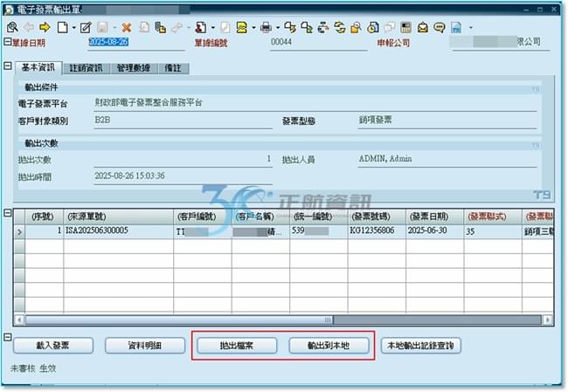Click the 電子發票平台 field value
The width and height of the screenshot is (568, 392).
pos(315,103)
